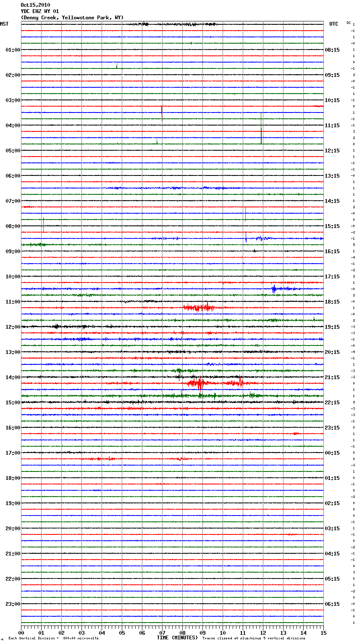The height and width of the screenshot is (644, 357).
Task: Click the 11:15 UTC time label
Action: point(332,126)
